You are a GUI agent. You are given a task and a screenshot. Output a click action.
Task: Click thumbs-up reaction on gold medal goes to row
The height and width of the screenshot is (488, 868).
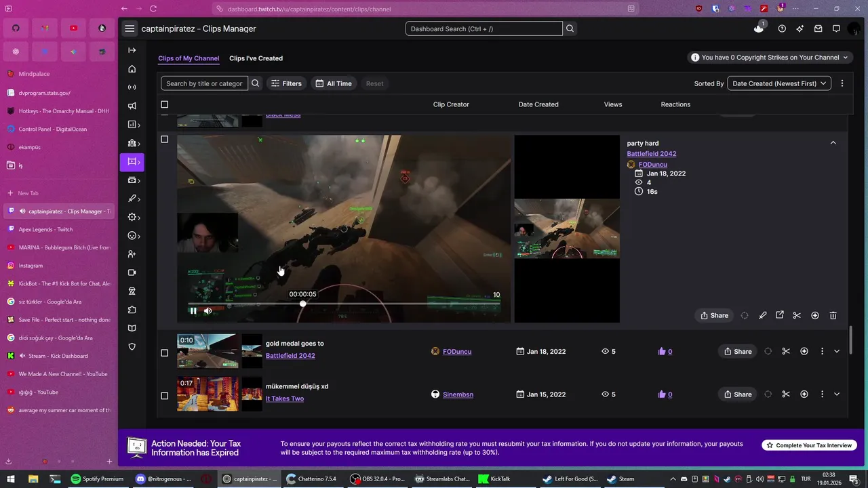tap(662, 351)
